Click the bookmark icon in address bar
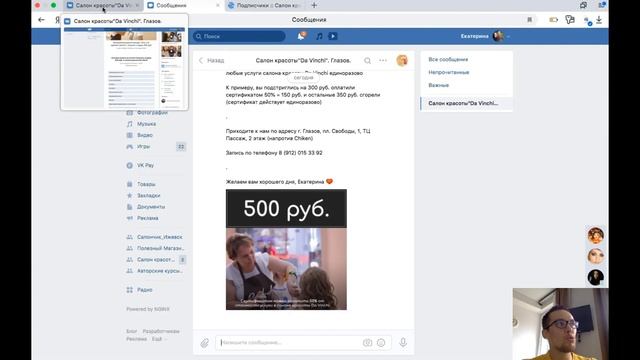The image size is (640, 360). click(x=529, y=20)
